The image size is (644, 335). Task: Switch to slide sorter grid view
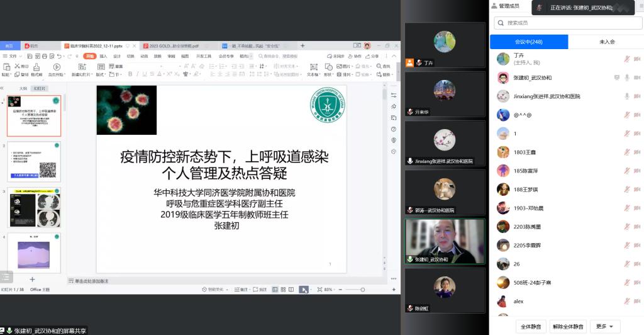(283, 290)
